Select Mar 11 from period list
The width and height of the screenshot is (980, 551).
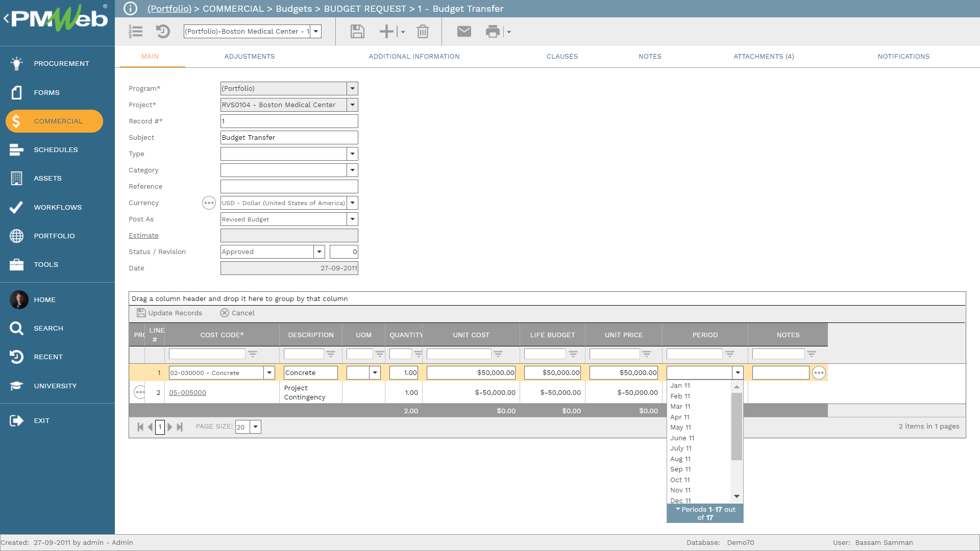click(x=680, y=407)
